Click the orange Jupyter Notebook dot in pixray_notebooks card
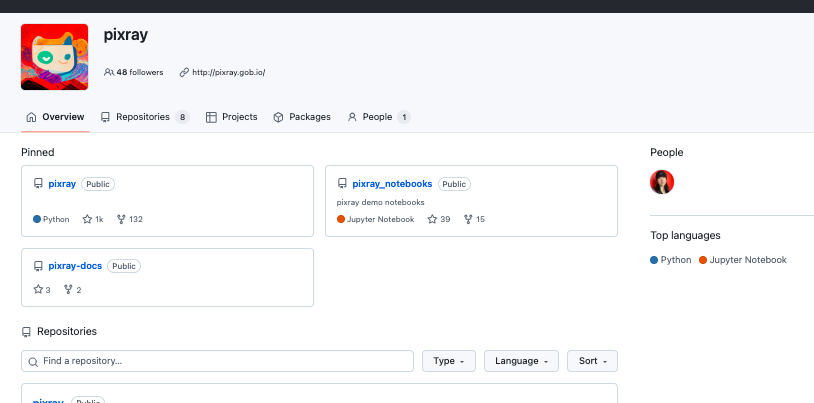Image resolution: width=814 pixels, height=403 pixels. click(x=341, y=219)
